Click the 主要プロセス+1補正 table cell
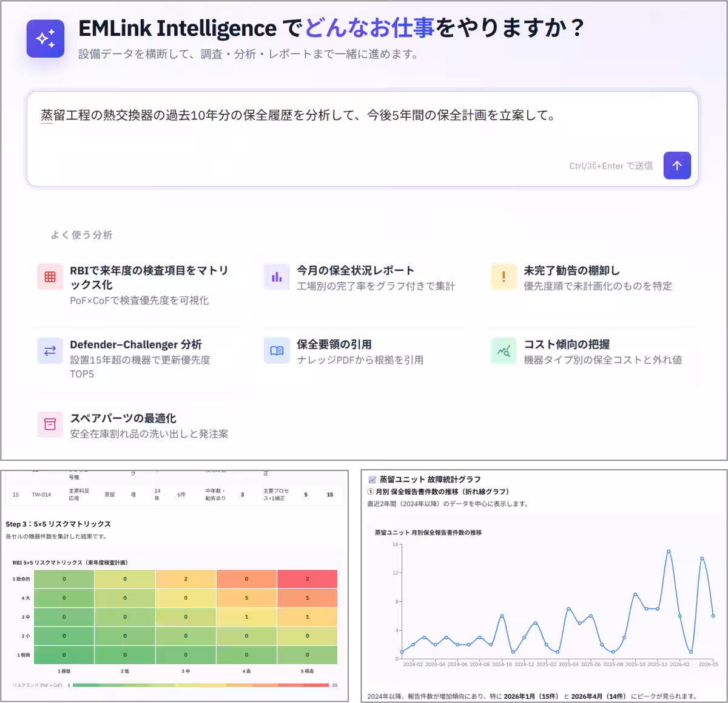Screen dimensions: 728x703 tap(276, 495)
